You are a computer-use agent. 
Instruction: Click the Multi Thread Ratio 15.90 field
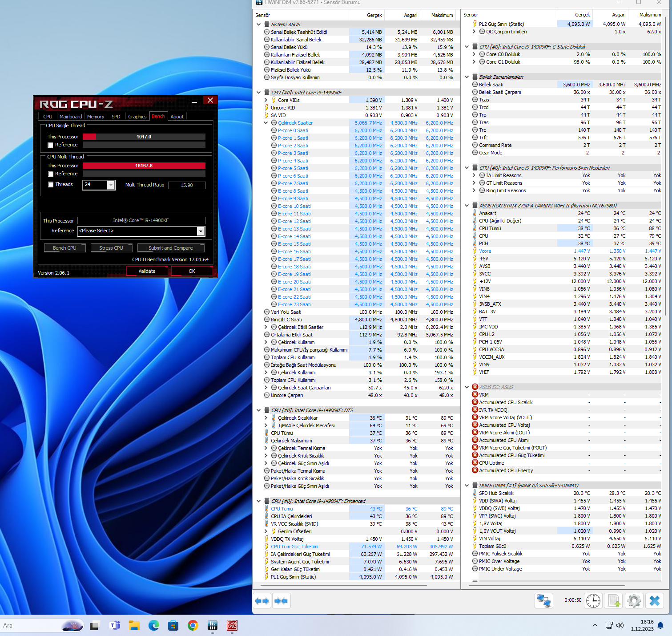[187, 185]
